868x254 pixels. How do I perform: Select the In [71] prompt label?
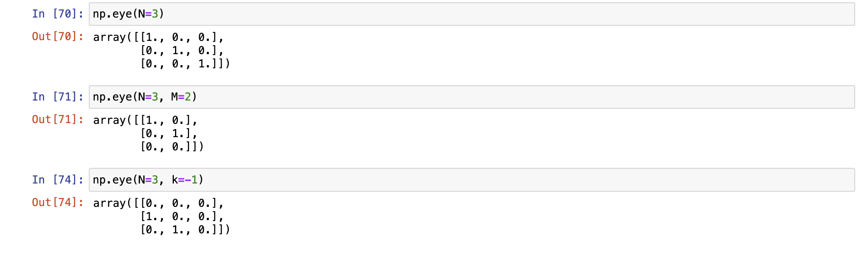pyautogui.click(x=57, y=97)
